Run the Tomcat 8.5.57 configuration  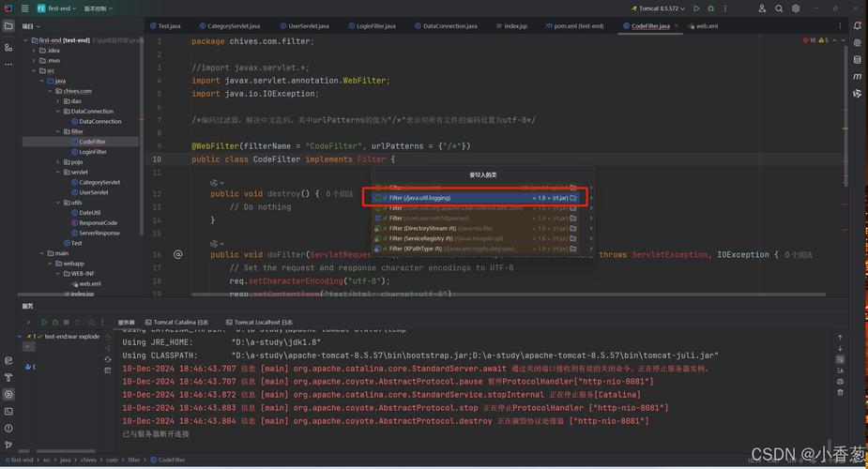point(696,8)
